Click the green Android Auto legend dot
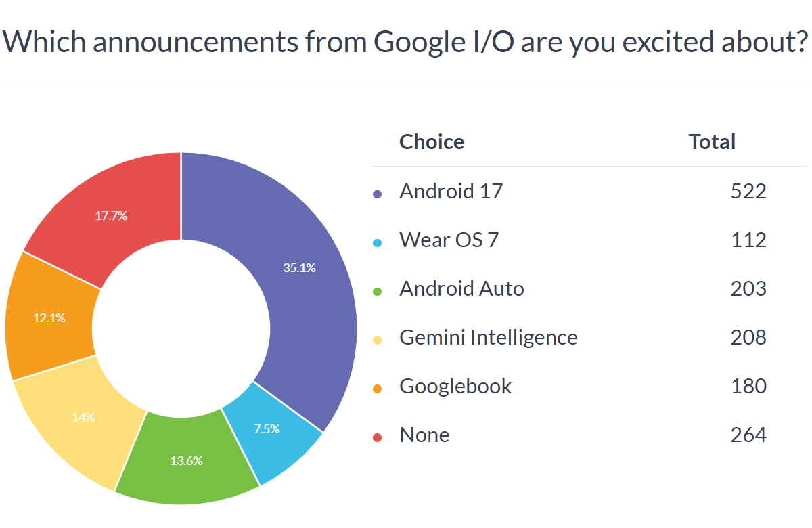This screenshot has width=812, height=528. tap(378, 292)
